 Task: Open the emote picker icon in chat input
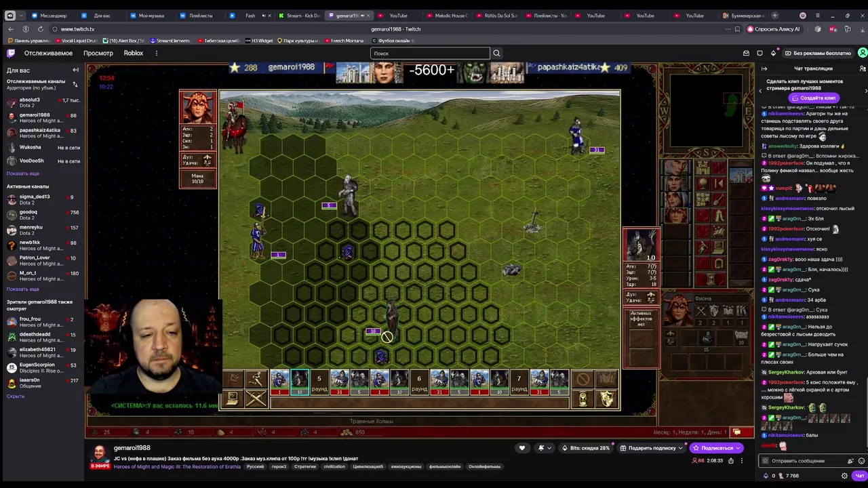(861, 461)
